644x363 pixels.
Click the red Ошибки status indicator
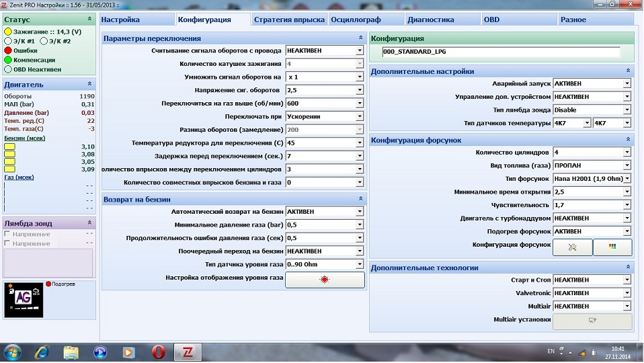[8, 50]
